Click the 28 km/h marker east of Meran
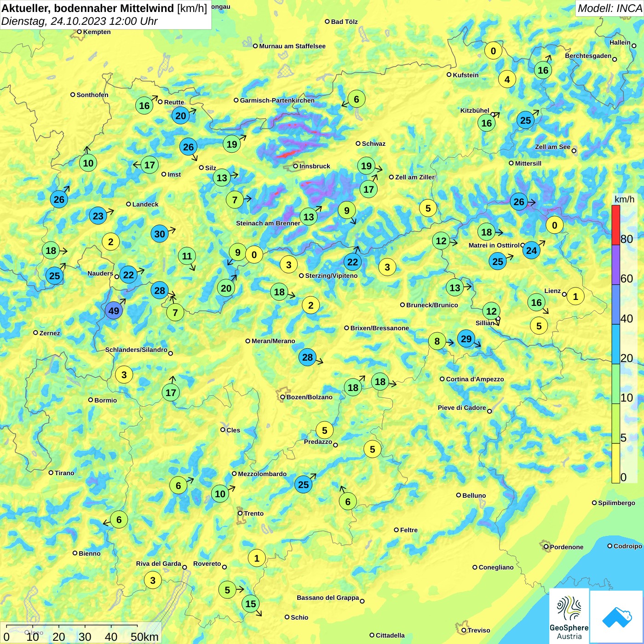The height and width of the screenshot is (644, 644). [307, 357]
